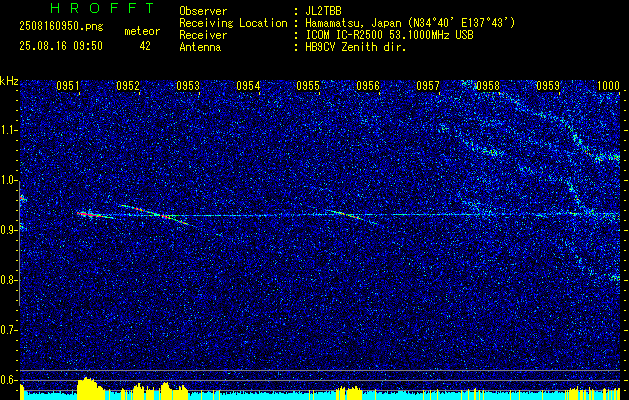Click the ICOM IC-R2500 receiver text
The image size is (629, 400).
(x=389, y=35)
